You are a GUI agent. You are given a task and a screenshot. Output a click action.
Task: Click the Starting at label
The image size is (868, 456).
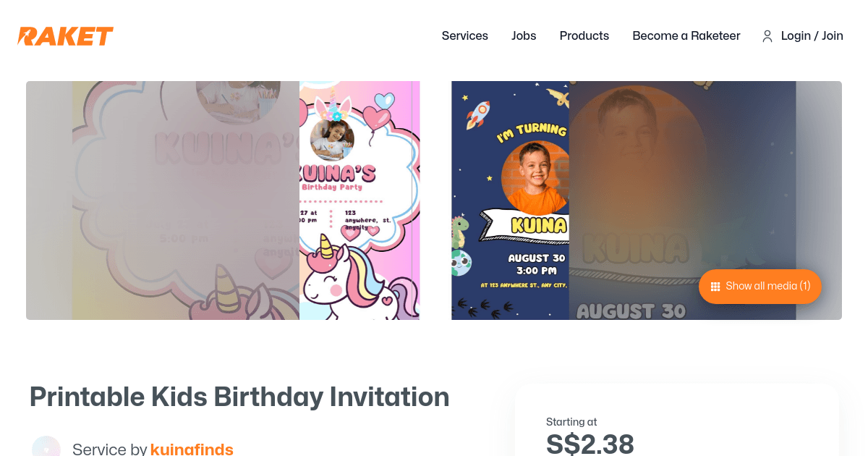(571, 422)
